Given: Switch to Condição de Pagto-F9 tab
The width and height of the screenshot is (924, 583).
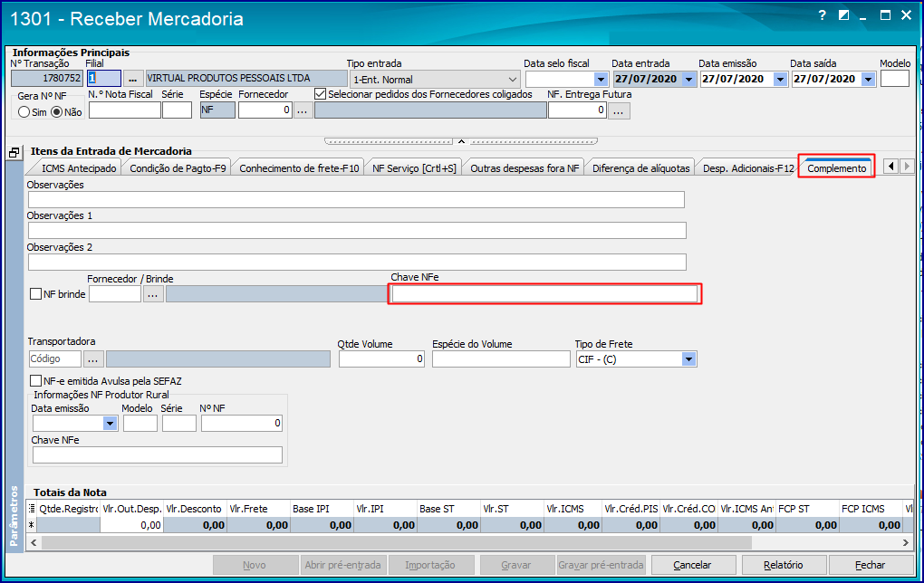Looking at the screenshot, I should click(x=178, y=168).
